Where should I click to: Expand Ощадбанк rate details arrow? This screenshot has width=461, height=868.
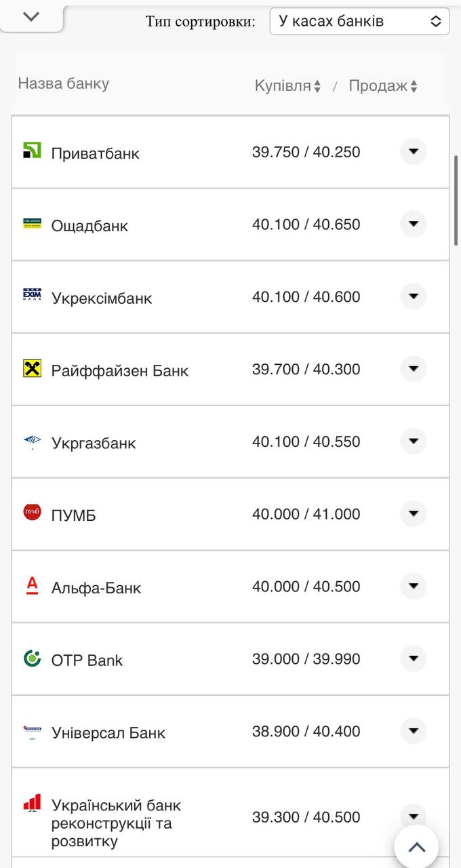(x=413, y=224)
